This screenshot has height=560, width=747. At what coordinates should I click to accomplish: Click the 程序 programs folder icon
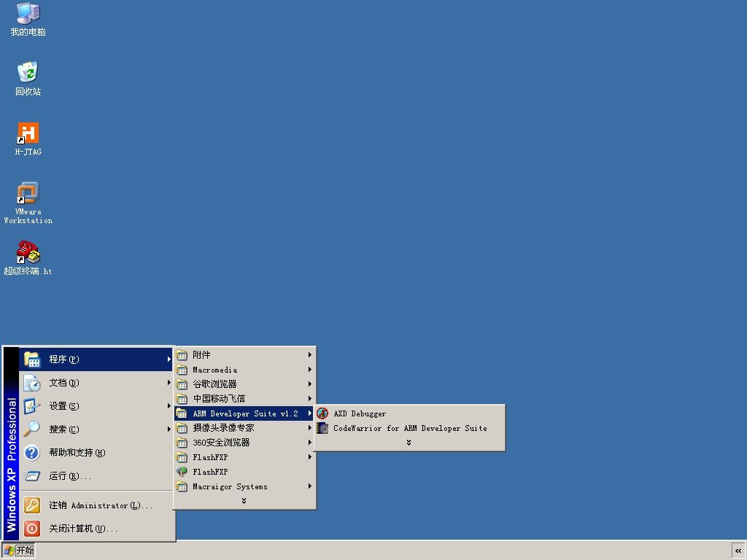click(32, 359)
